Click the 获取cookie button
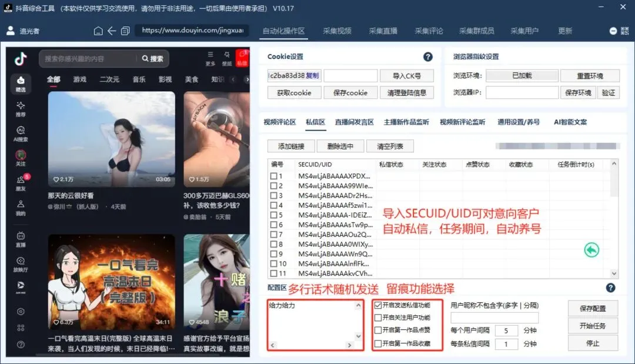Image resolution: width=635 pixels, height=364 pixels. coord(294,93)
